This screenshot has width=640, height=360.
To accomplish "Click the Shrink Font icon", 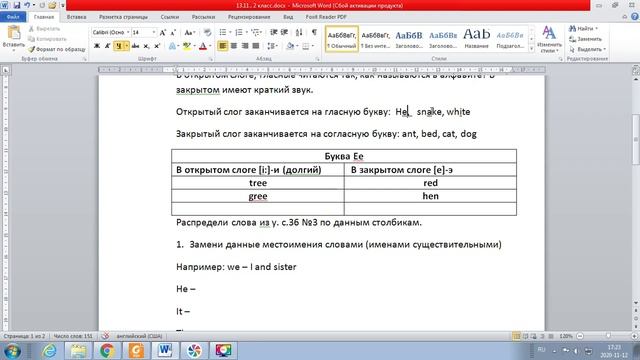I will [x=173, y=32].
